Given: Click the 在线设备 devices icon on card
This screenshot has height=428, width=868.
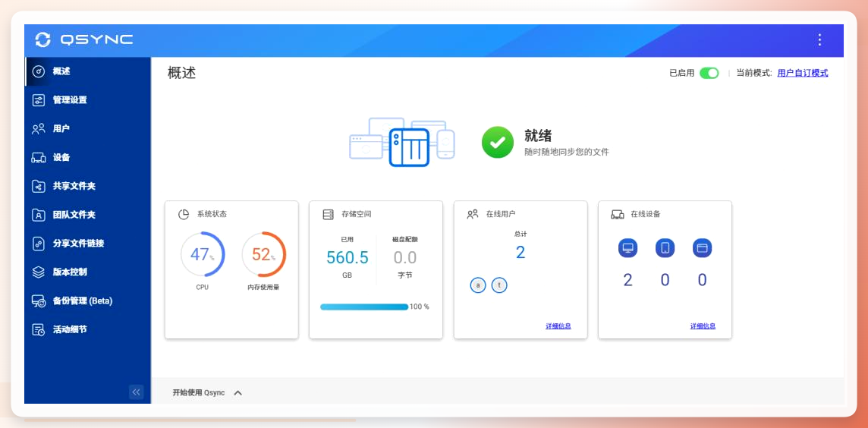Looking at the screenshot, I should [617, 214].
